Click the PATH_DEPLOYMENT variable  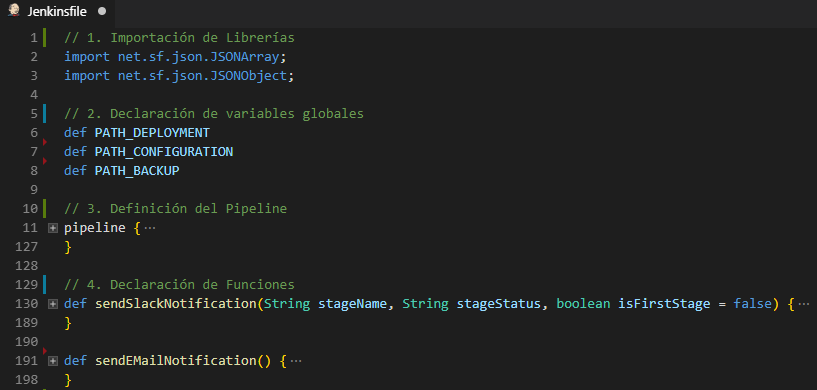point(152,133)
